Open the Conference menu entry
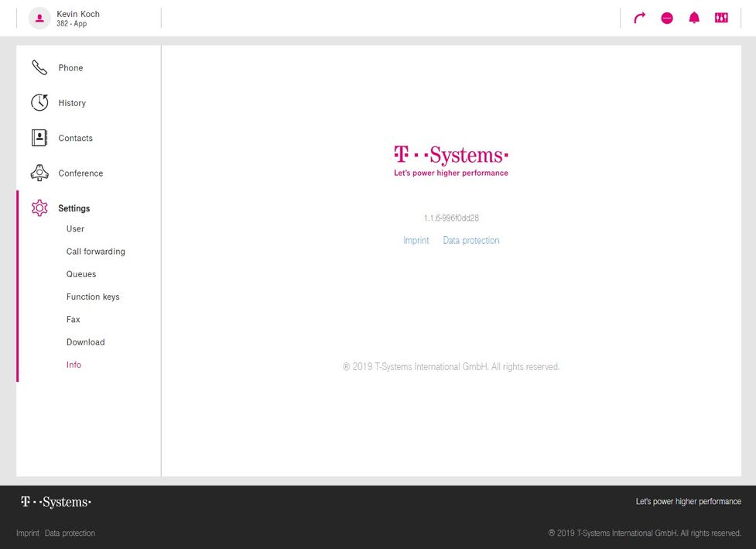The image size is (756, 549). 80,173
